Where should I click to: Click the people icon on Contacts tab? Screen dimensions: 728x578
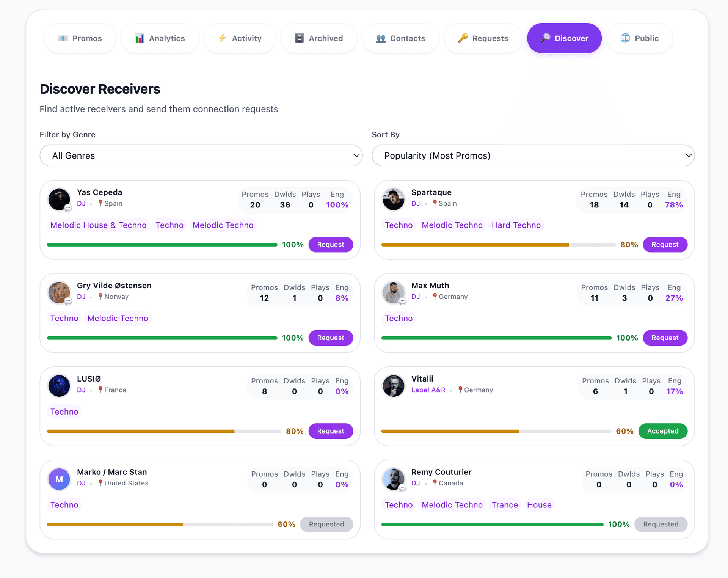(381, 38)
